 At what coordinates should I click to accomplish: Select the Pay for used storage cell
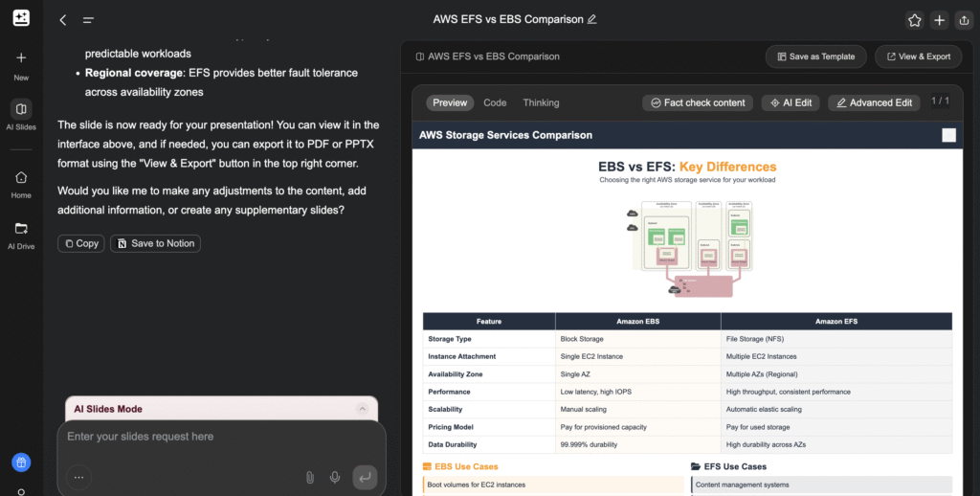pyautogui.click(x=836, y=427)
